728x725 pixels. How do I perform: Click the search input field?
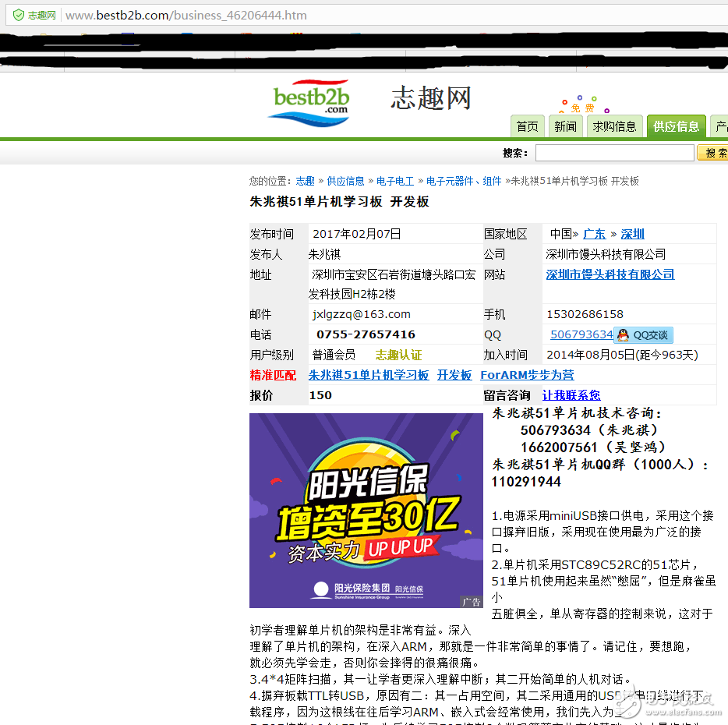(614, 153)
